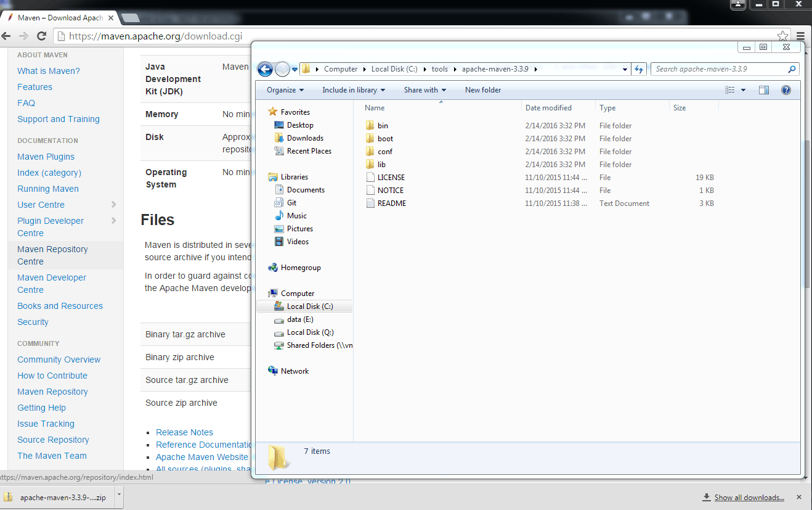Open address bar previous locations dropdown
This screenshot has width=812, height=510.
(625, 69)
